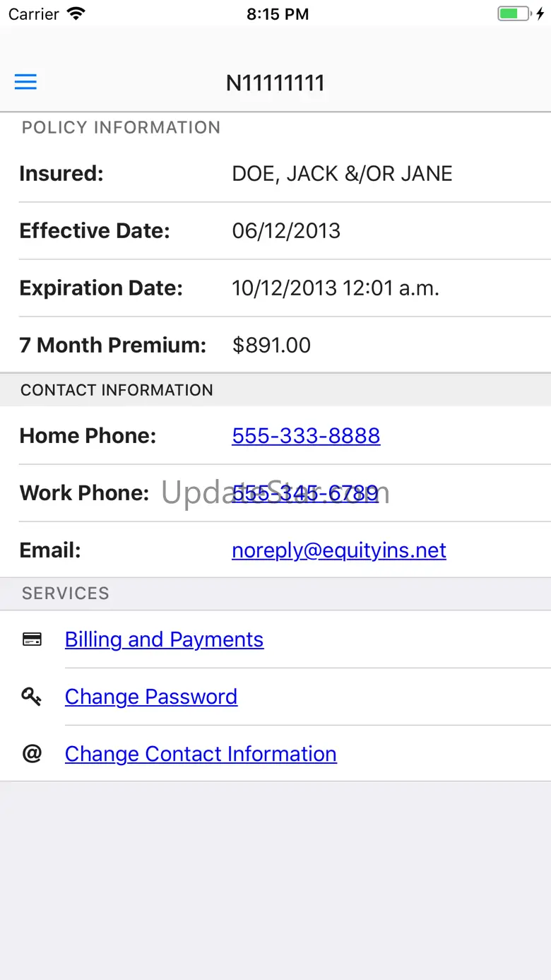Tap the $891.00 premium amount

coord(271,346)
